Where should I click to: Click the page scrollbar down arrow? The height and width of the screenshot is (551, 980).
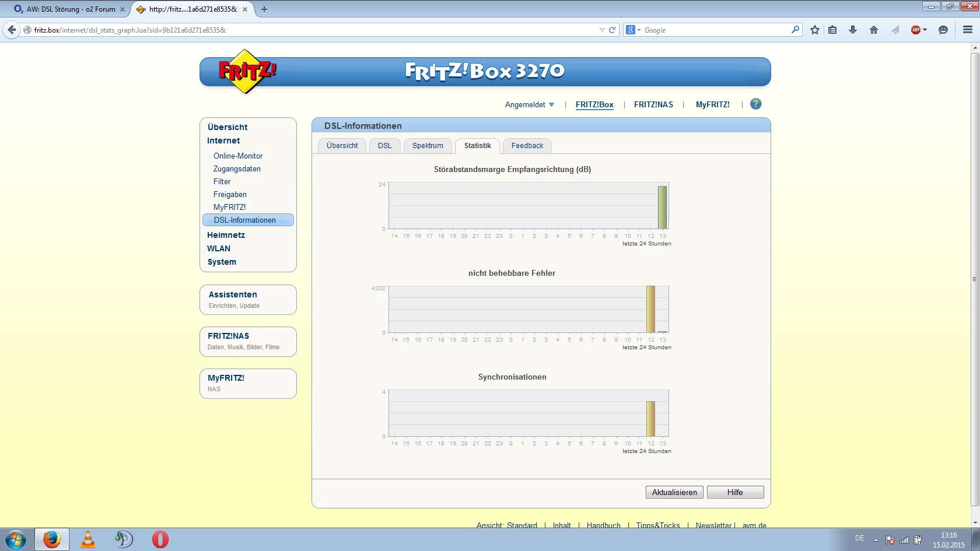tap(975, 523)
